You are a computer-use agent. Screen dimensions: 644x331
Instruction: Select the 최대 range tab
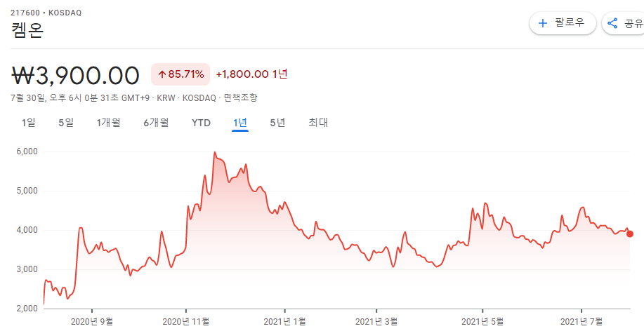click(x=318, y=123)
